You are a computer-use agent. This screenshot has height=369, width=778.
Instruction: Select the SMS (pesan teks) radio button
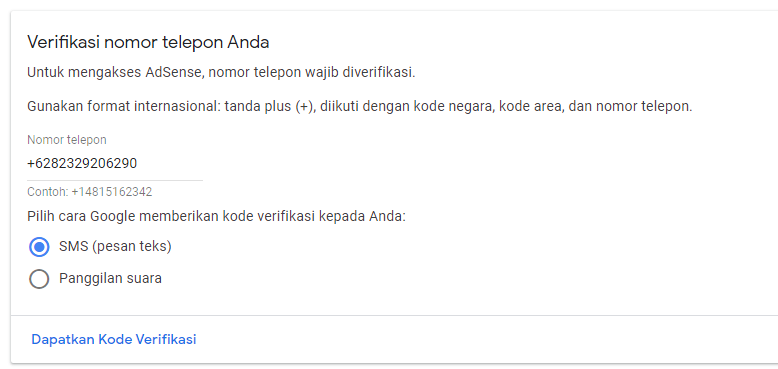[x=39, y=246]
